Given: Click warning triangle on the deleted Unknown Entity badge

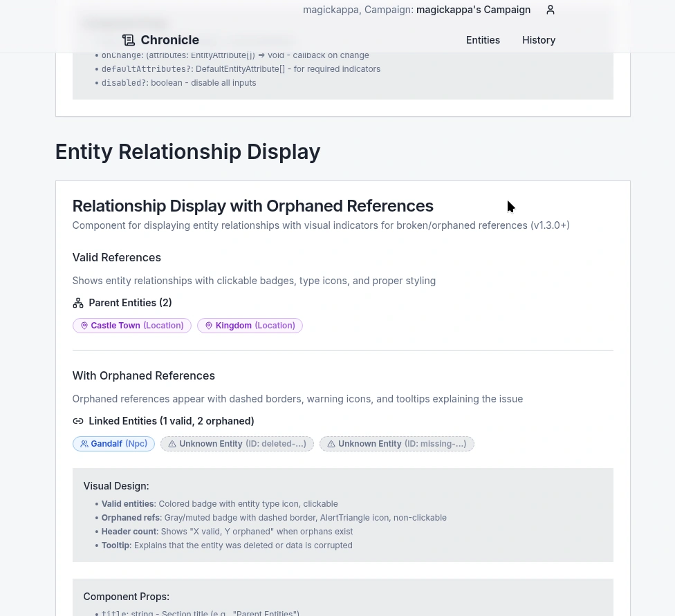Looking at the screenshot, I should [x=172, y=444].
